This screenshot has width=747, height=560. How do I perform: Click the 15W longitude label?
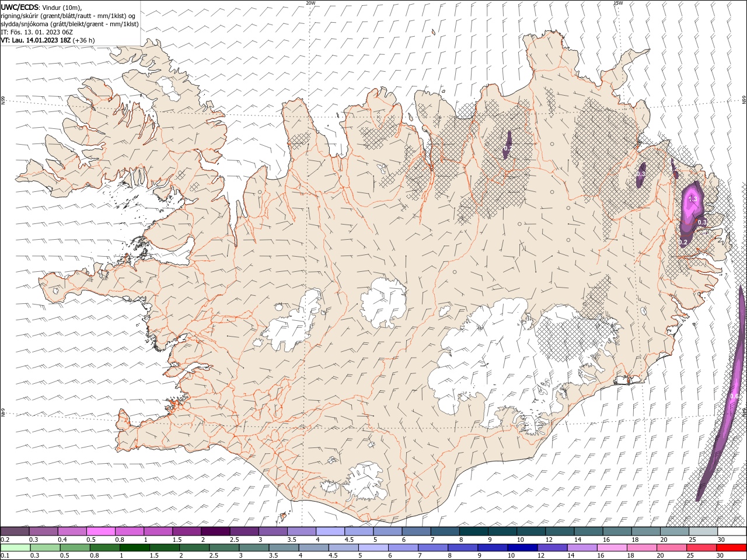pyautogui.click(x=618, y=3)
